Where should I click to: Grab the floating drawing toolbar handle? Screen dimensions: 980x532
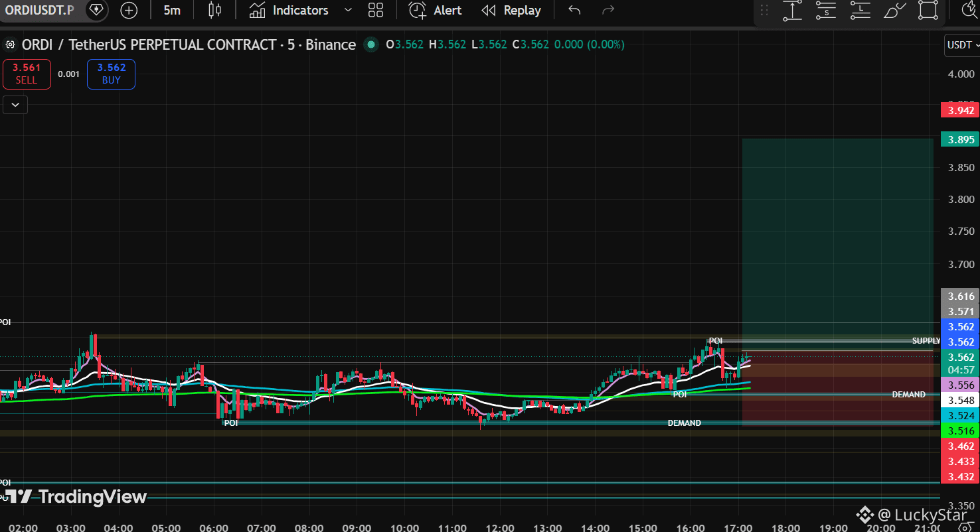(764, 10)
